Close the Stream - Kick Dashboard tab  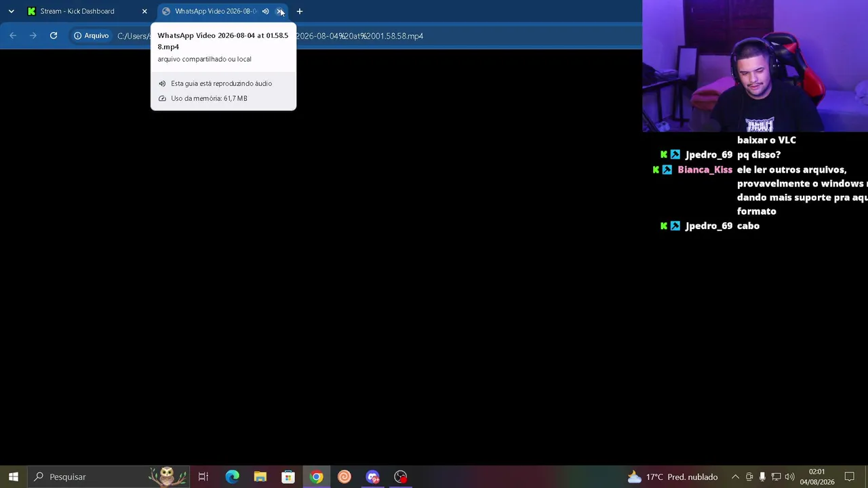point(144,11)
